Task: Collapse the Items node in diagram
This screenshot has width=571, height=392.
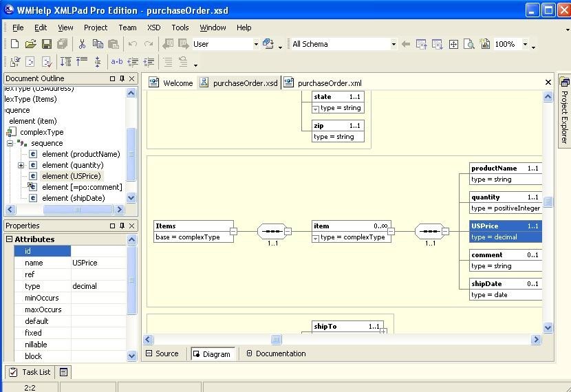Action: pyautogui.click(x=233, y=232)
